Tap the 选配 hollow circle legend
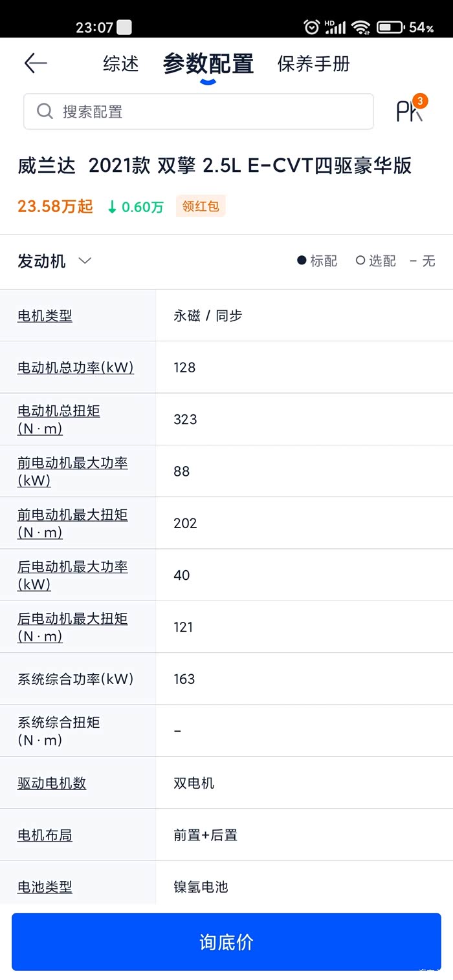The image size is (453, 980). (x=360, y=261)
